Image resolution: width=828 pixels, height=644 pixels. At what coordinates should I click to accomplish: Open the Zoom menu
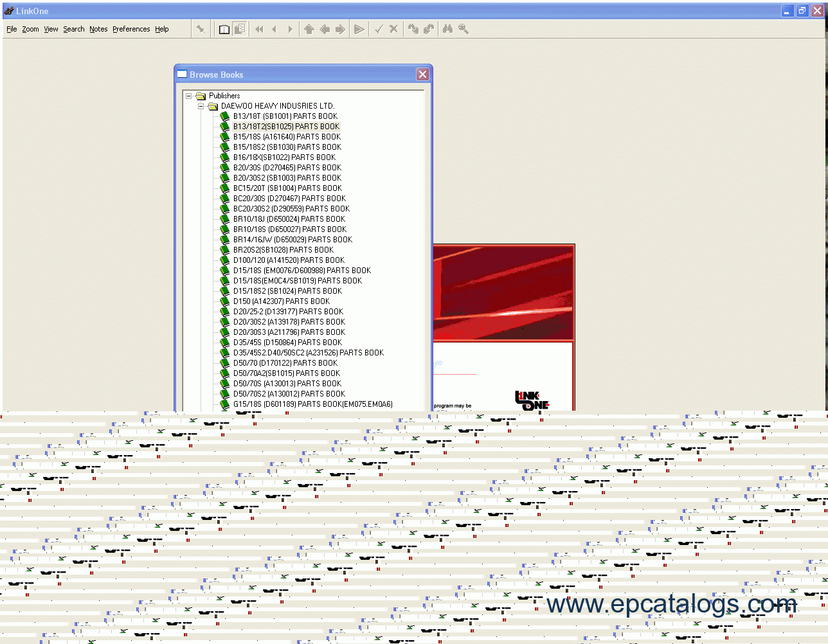[x=30, y=29]
